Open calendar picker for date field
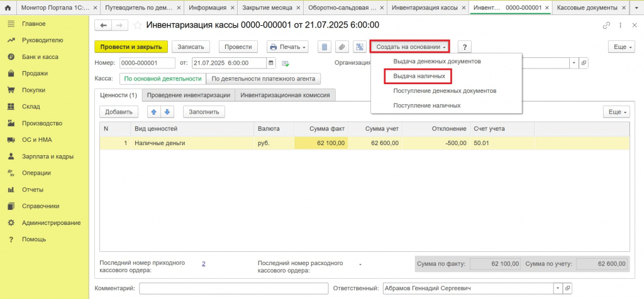The image size is (644, 299). [x=271, y=63]
